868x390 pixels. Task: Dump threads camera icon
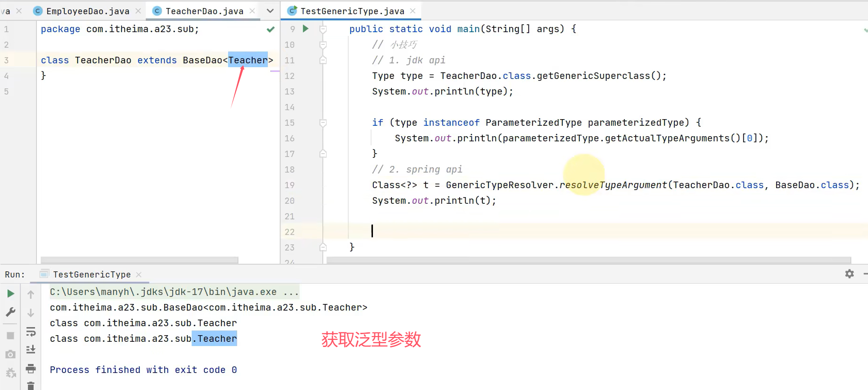[x=10, y=354]
